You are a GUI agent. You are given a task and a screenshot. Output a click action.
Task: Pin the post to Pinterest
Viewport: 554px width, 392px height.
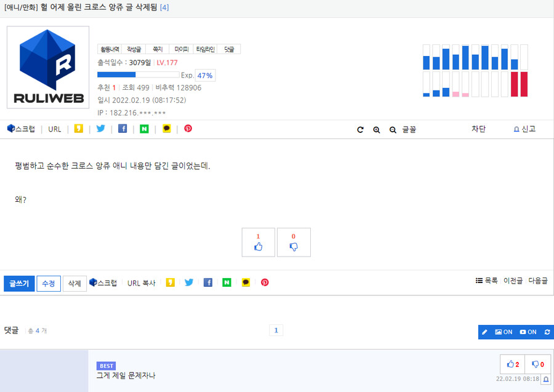pos(188,129)
